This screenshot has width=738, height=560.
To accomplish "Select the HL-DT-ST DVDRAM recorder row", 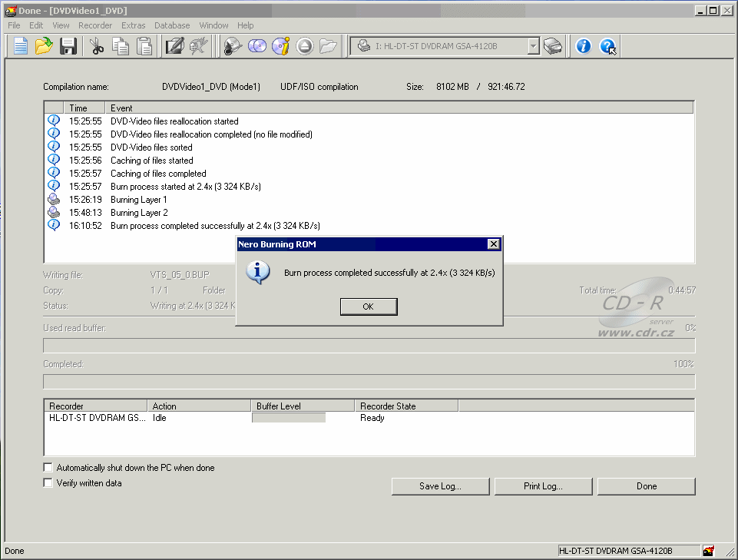I will 369,418.
